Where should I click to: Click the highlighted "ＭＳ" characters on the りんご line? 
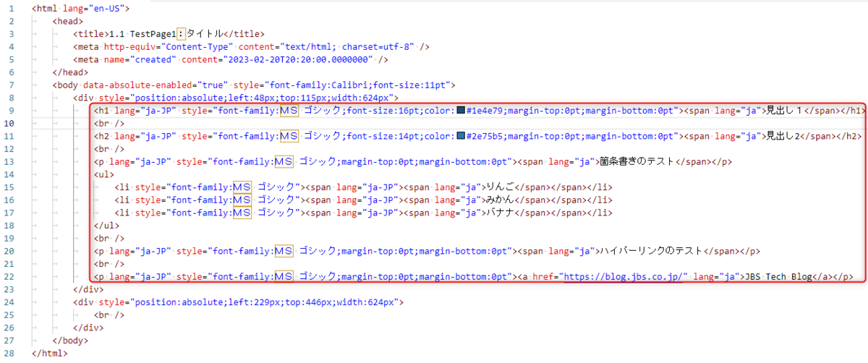tap(242, 187)
